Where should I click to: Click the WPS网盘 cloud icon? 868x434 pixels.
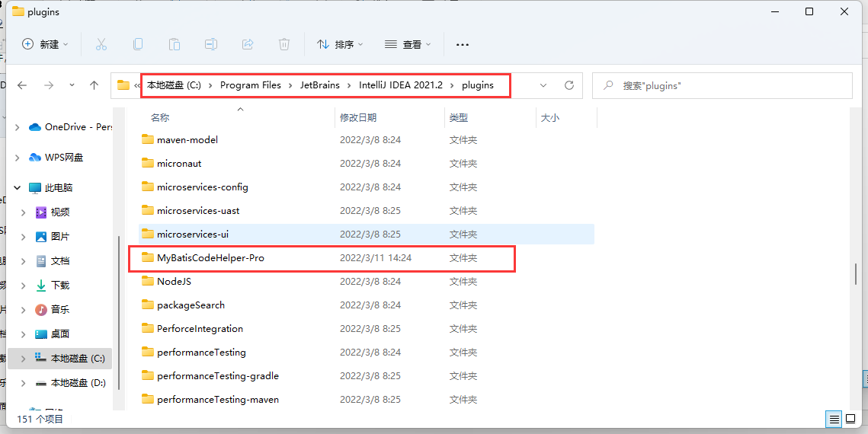(35, 158)
